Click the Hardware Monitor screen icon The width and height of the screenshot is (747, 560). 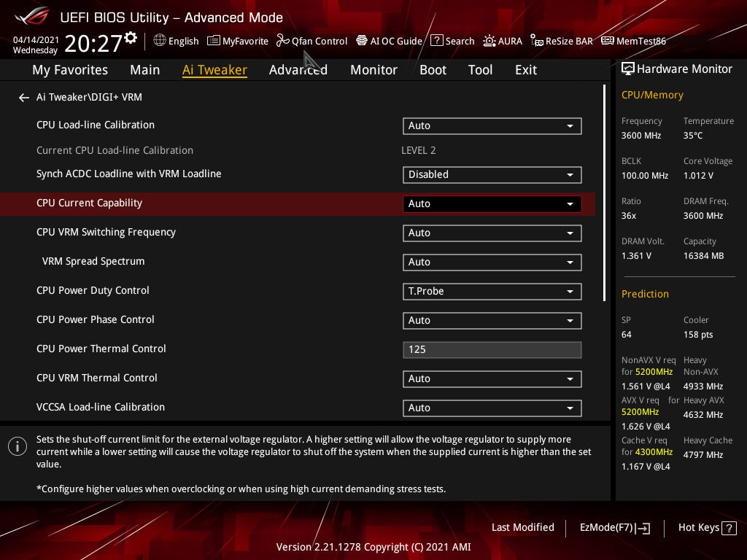point(628,69)
